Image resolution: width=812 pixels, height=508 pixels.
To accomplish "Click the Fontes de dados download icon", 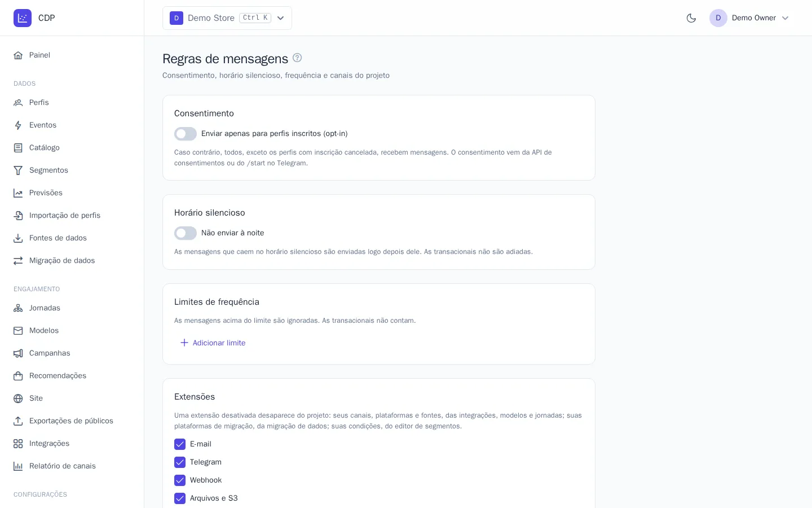I will pyautogui.click(x=18, y=238).
